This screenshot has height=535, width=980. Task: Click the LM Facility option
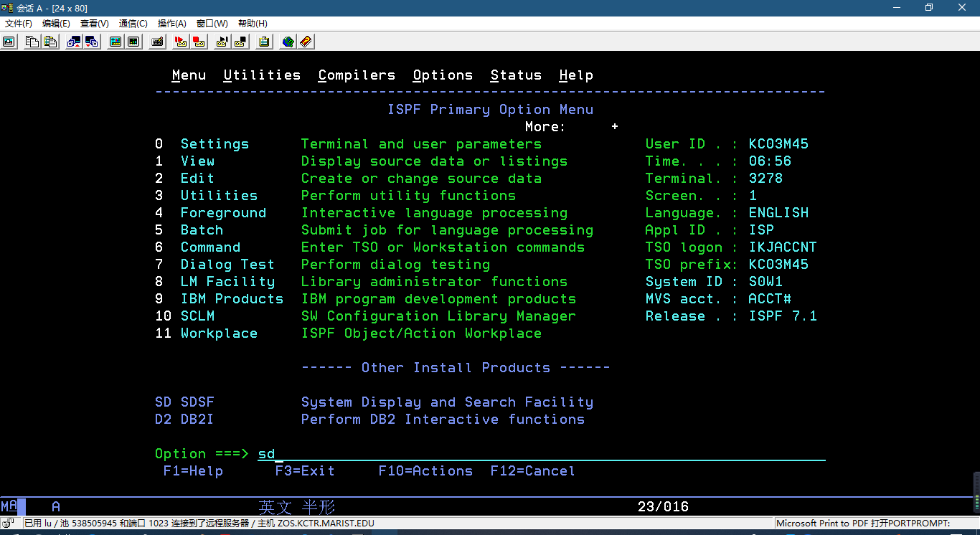pyautogui.click(x=227, y=282)
